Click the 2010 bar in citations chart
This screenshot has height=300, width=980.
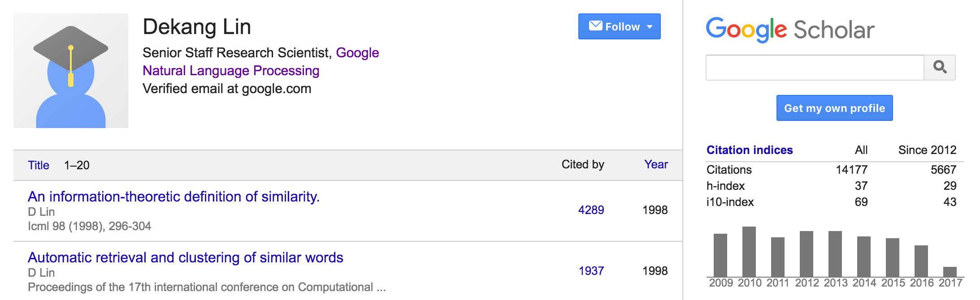(749, 252)
